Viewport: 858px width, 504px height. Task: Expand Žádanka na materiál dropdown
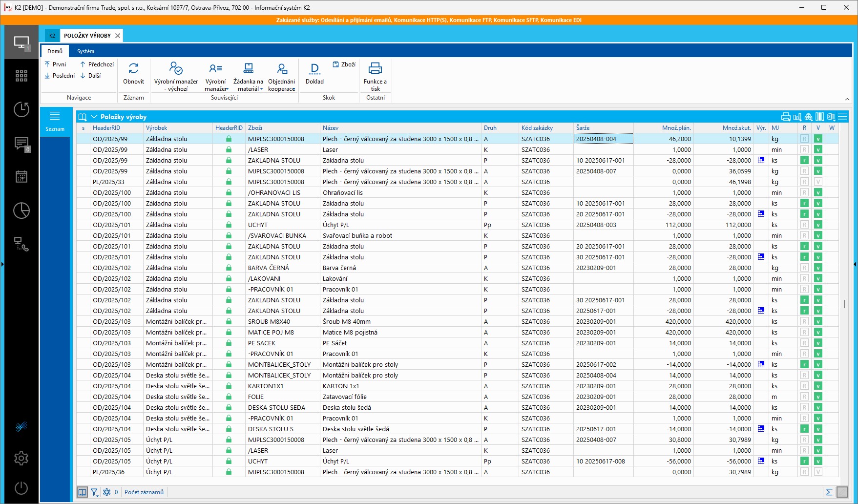point(262,89)
